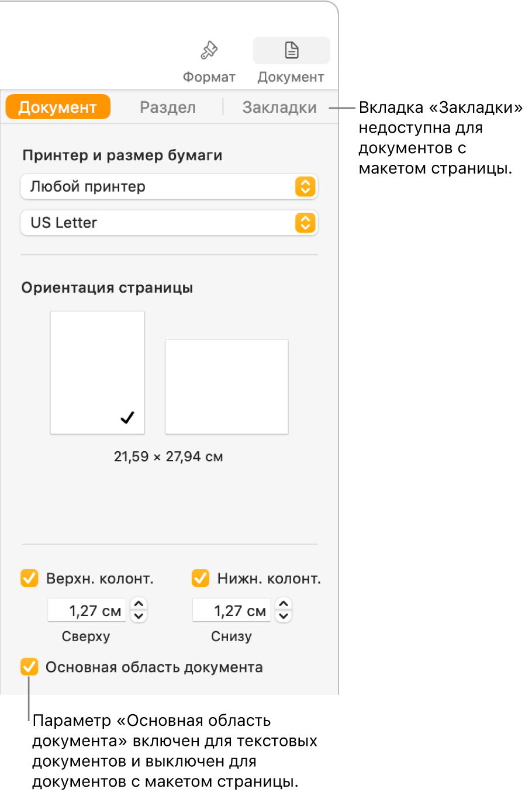Open the US Letter paper size dropdown
Screen dimensions: 532x796
tap(169, 223)
